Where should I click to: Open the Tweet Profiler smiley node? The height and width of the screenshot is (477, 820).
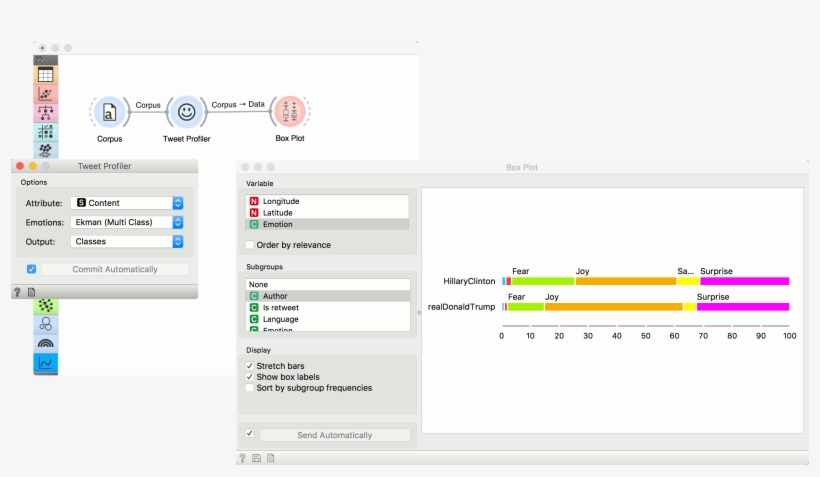coord(186,112)
